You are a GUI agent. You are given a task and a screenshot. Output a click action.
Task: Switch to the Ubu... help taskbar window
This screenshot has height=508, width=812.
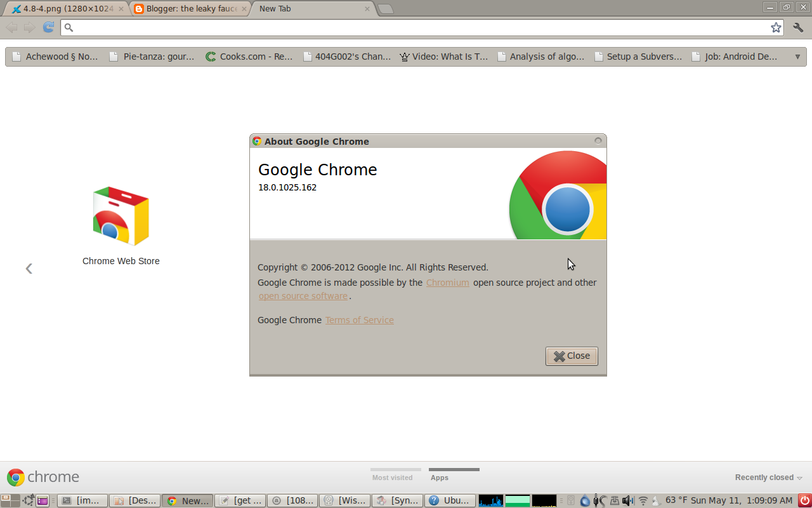pos(450,500)
